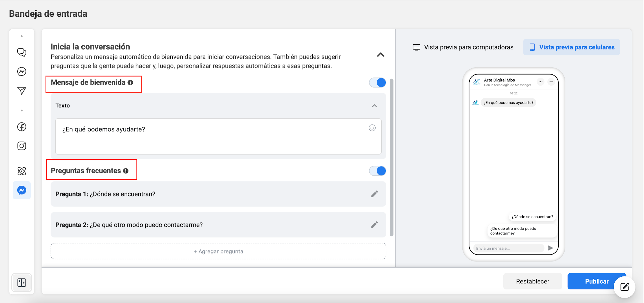Select the paper plane direct icon
This screenshot has height=303, width=644.
(22, 91)
